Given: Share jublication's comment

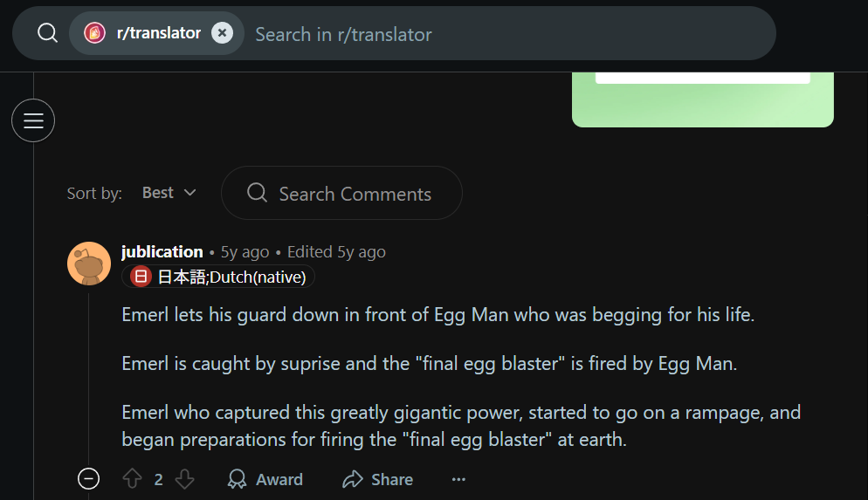Looking at the screenshot, I should point(377,479).
